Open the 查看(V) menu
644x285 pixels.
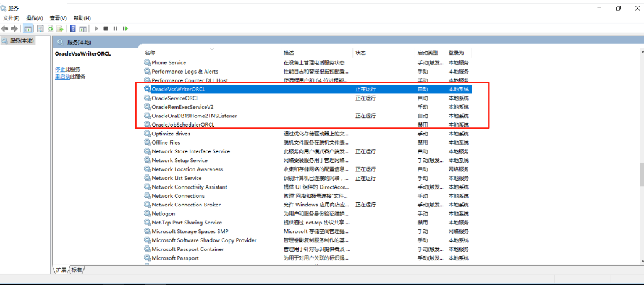(x=58, y=18)
